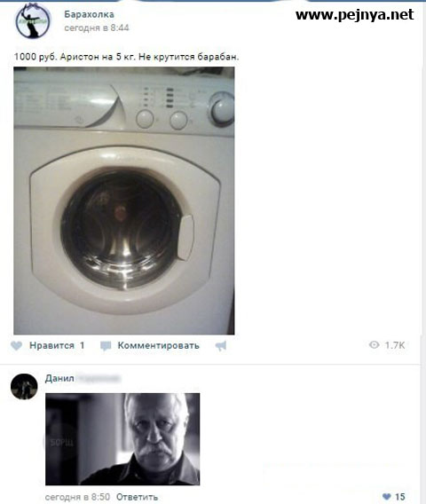Click the comment speech bubble icon

coord(106,346)
